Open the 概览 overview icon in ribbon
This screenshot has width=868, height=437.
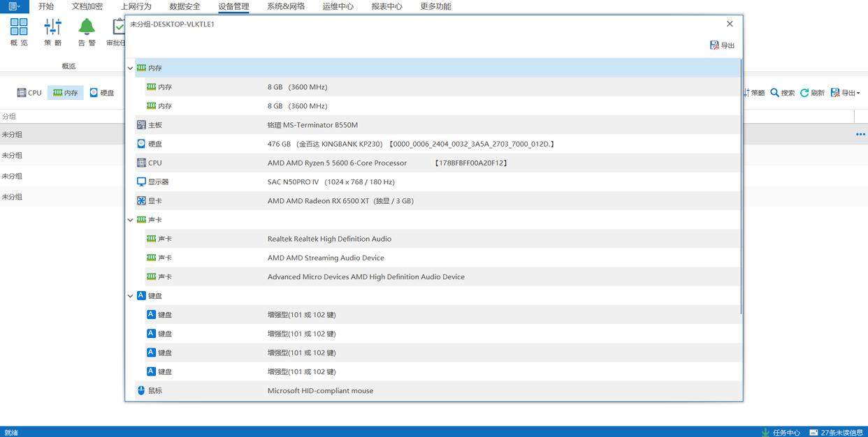[19, 27]
